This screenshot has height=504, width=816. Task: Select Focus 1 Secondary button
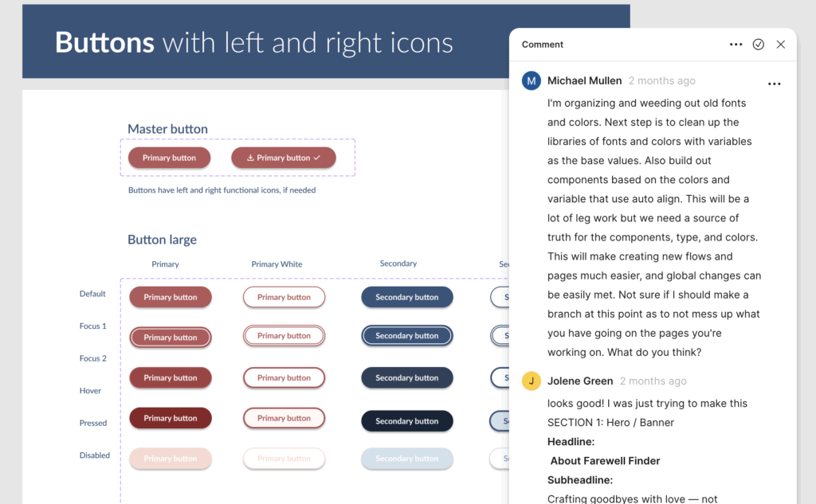406,336
